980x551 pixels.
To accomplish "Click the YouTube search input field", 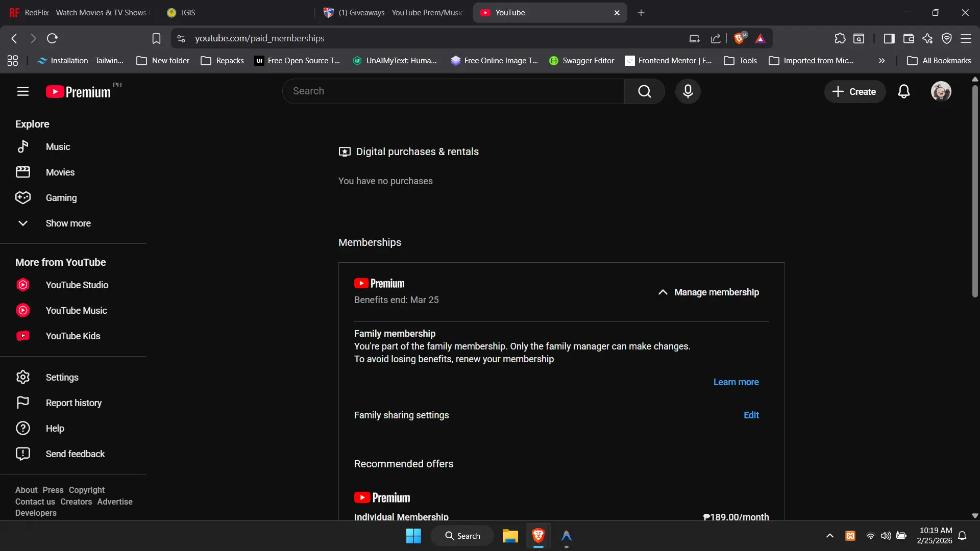I will click(453, 91).
